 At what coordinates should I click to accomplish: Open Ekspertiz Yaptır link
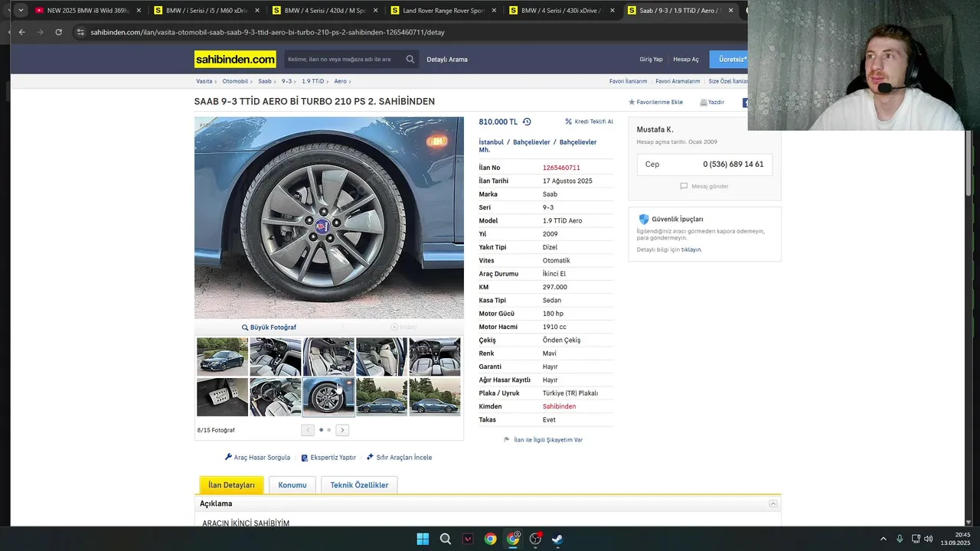pos(328,458)
